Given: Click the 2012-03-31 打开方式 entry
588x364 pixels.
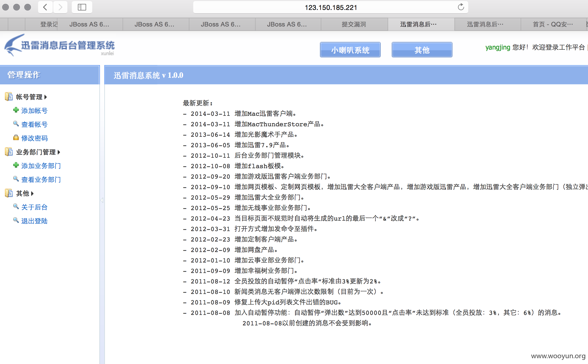Looking at the screenshot, I should point(250,229).
